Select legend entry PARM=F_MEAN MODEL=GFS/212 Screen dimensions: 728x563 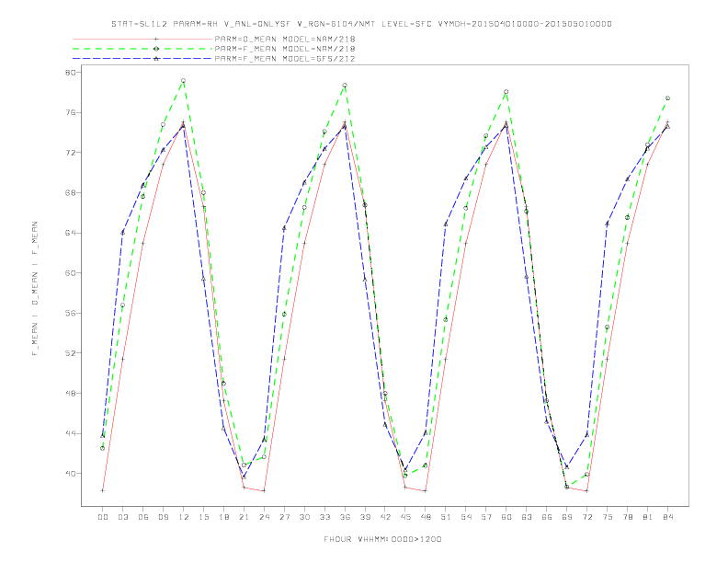click(285, 59)
